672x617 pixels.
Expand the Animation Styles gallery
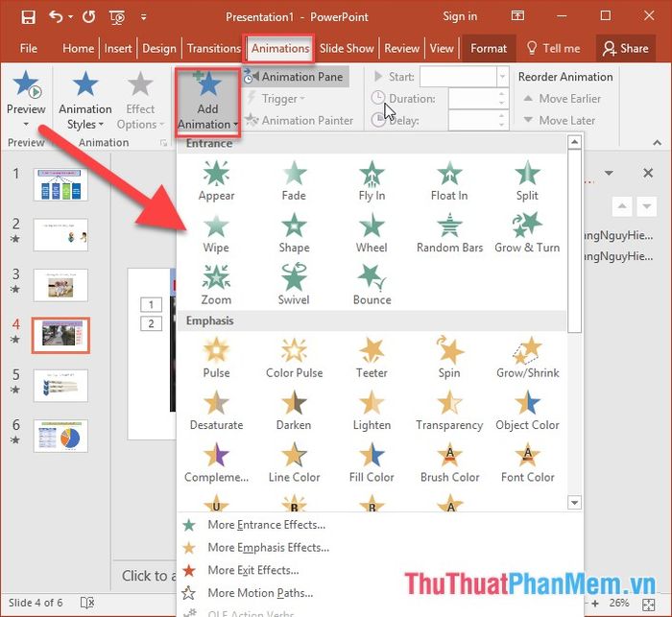pyautogui.click(x=85, y=101)
